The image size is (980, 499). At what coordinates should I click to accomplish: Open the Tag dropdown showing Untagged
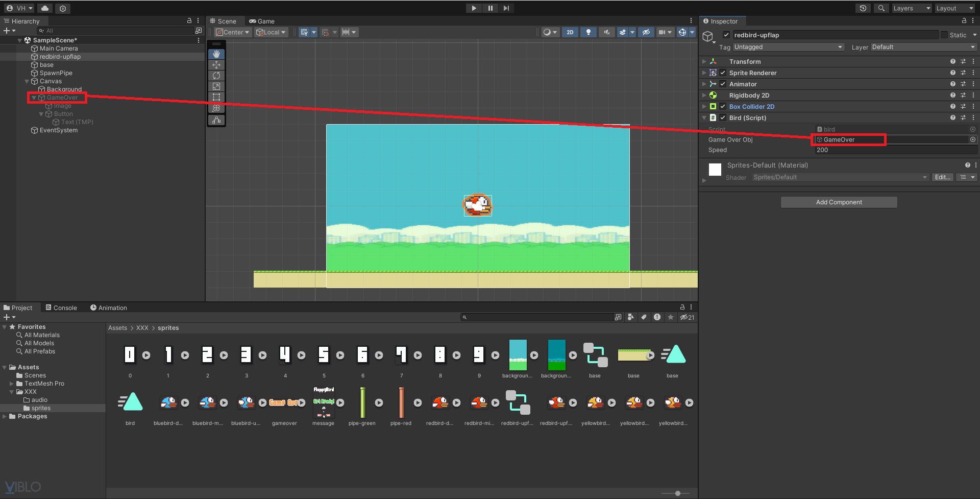(788, 47)
